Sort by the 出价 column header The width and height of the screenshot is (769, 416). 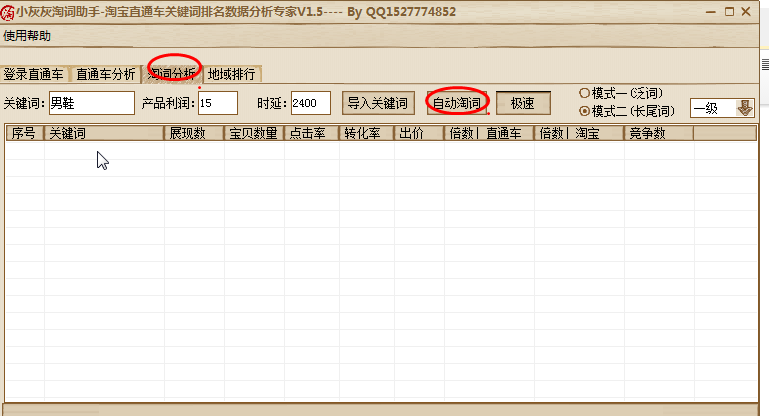pyautogui.click(x=419, y=133)
